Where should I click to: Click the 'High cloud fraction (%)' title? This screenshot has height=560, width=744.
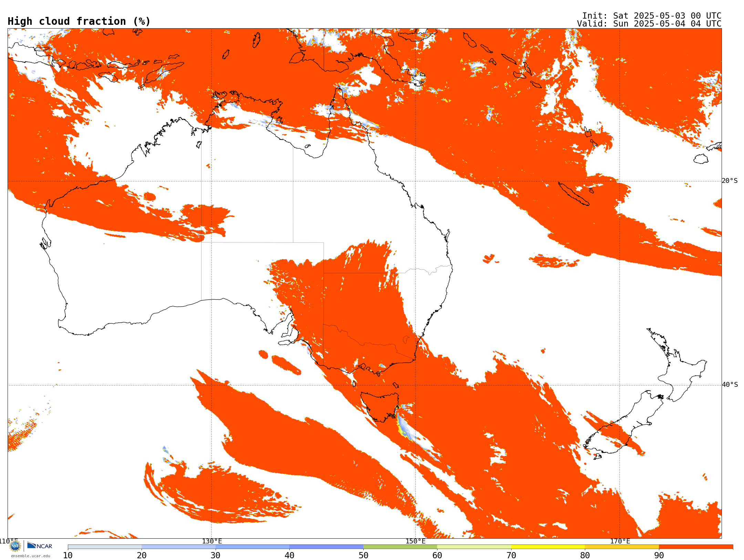pos(79,21)
